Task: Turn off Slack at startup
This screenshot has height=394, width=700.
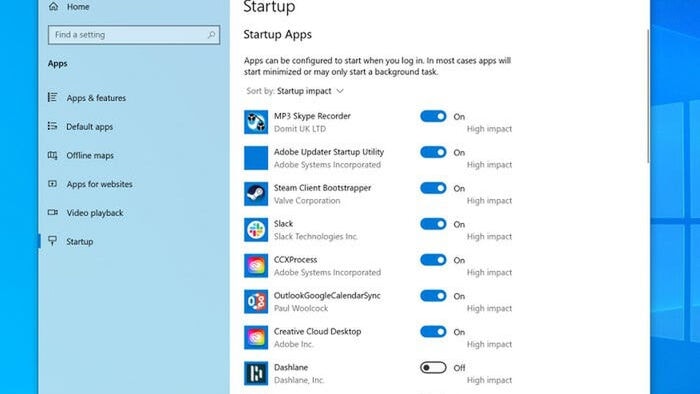Action: (433, 224)
